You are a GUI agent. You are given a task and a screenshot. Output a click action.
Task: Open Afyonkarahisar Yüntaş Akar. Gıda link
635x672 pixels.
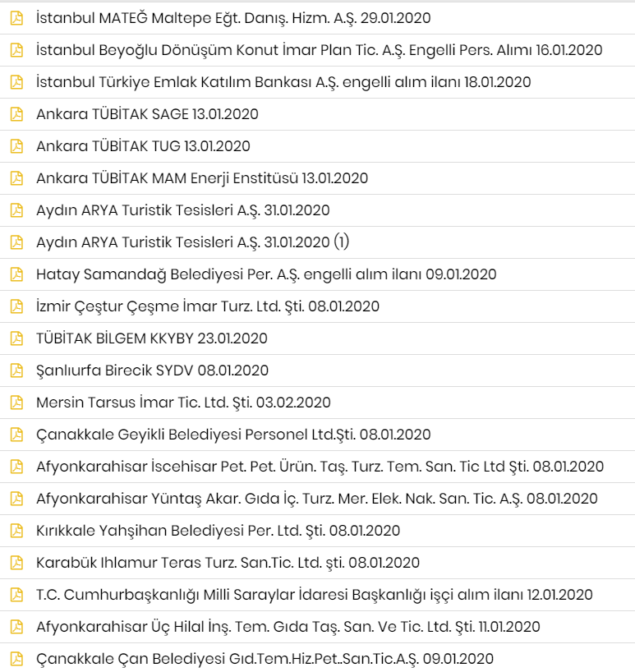click(317, 499)
